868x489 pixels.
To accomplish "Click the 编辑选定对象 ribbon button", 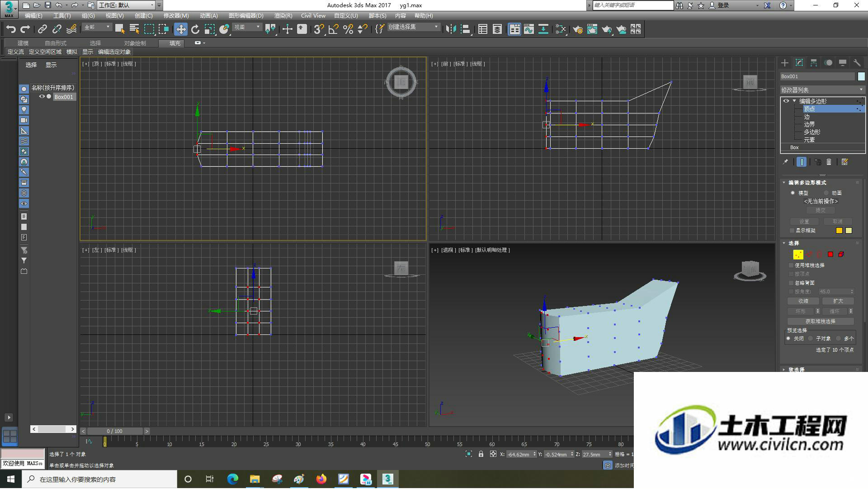I will coord(114,52).
